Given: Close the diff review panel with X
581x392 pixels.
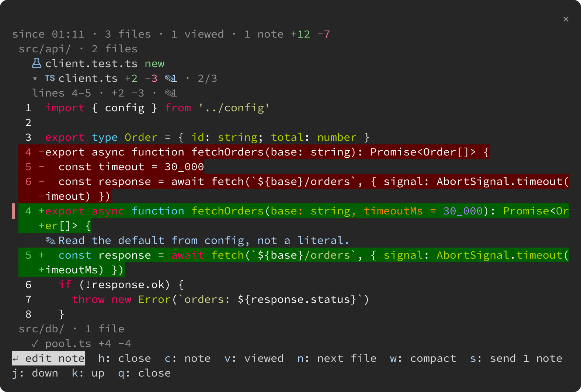Looking at the screenshot, I should click(566, 19).
